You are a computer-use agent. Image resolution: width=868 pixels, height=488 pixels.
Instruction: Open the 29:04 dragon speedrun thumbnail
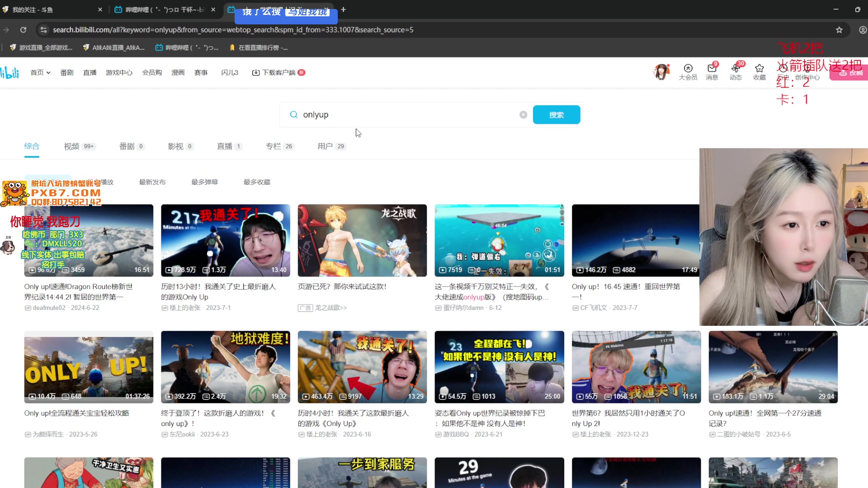773,367
